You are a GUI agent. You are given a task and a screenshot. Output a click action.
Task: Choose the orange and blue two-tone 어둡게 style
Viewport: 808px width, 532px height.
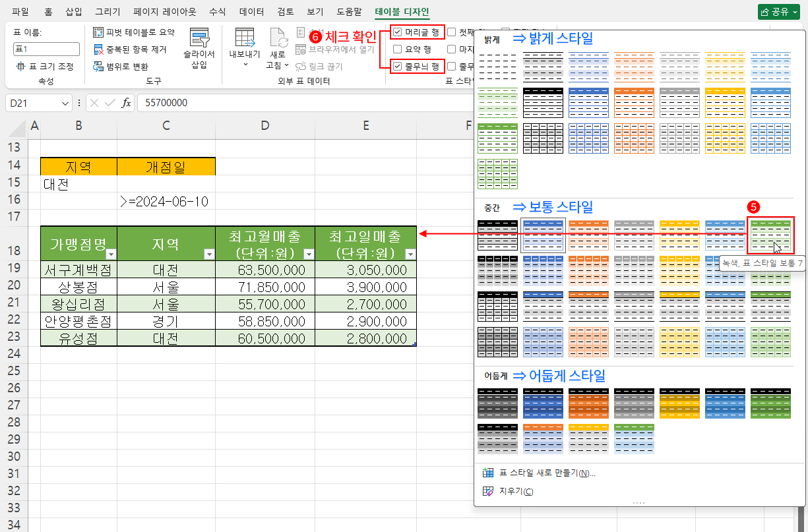[x=543, y=438]
